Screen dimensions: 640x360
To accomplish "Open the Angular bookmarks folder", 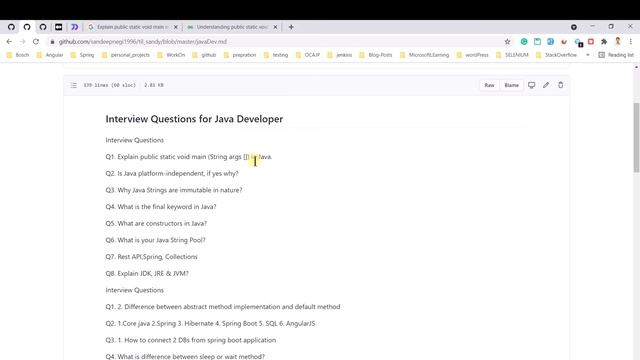I will (50, 55).
